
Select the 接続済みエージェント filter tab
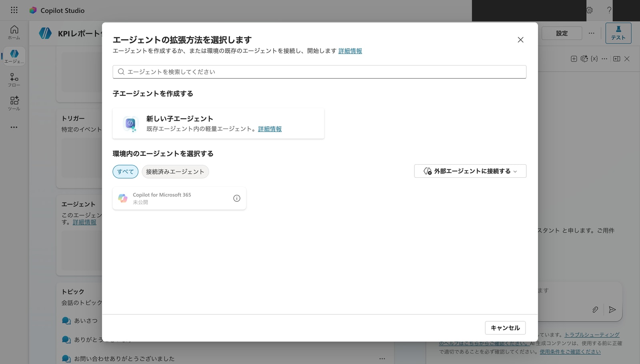tap(175, 171)
